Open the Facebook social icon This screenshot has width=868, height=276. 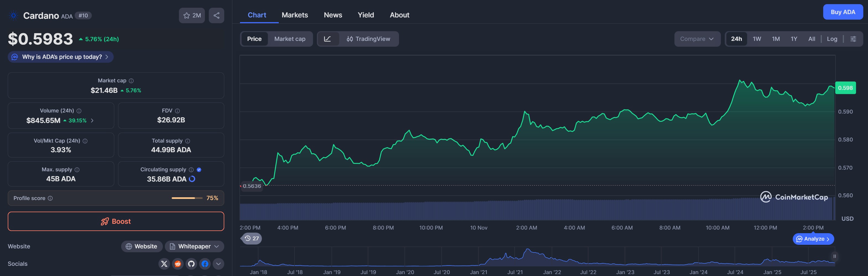point(205,264)
